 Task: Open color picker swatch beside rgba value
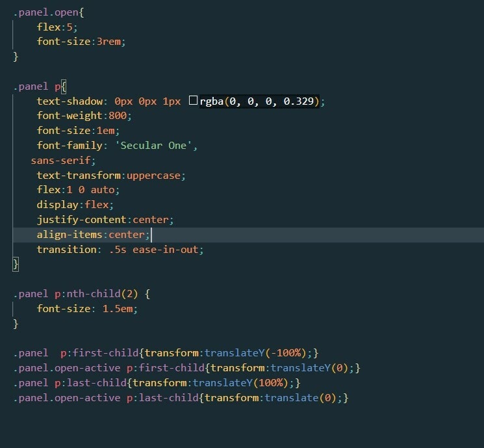193,100
